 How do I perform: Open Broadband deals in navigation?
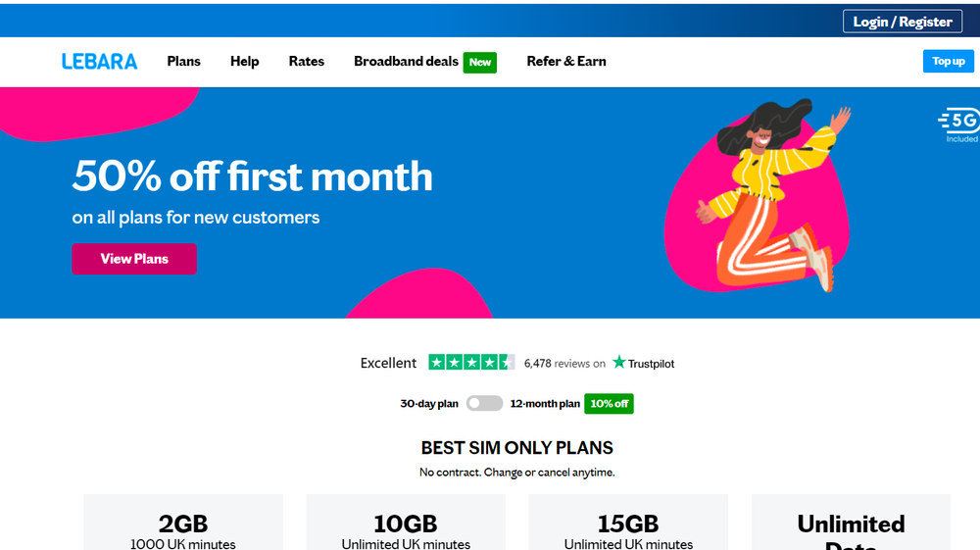pyautogui.click(x=407, y=61)
